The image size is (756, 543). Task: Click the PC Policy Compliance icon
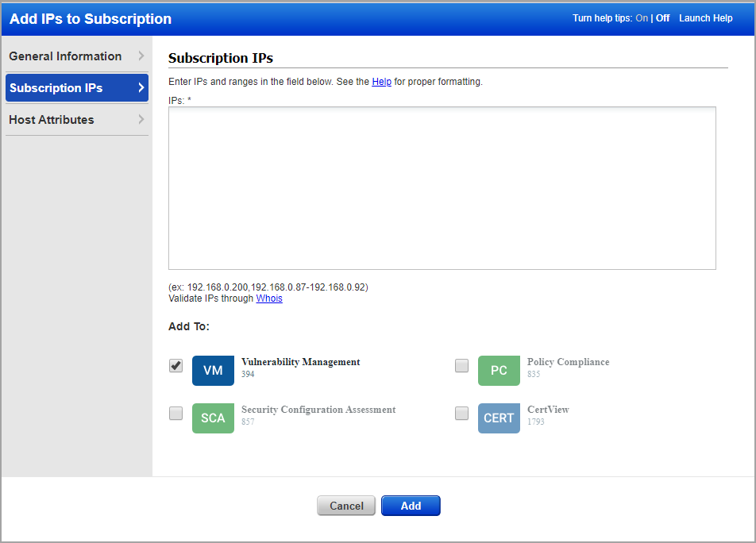[x=499, y=370]
